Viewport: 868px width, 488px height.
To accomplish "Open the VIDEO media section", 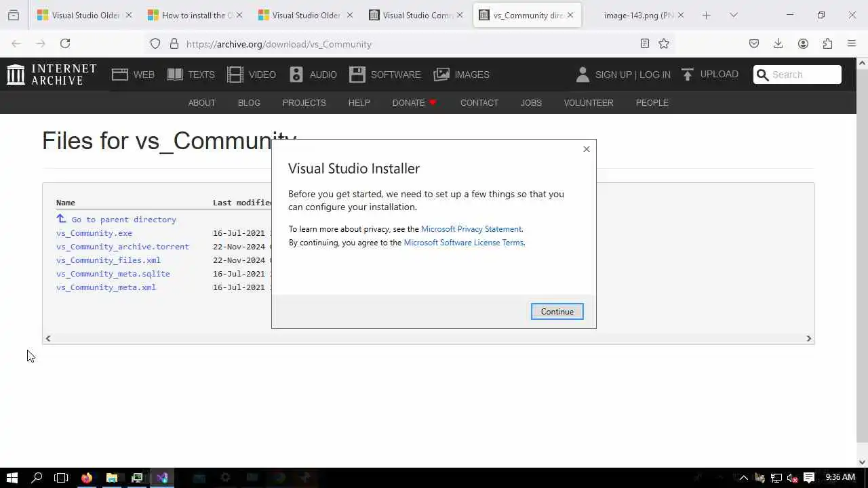I will (x=252, y=75).
